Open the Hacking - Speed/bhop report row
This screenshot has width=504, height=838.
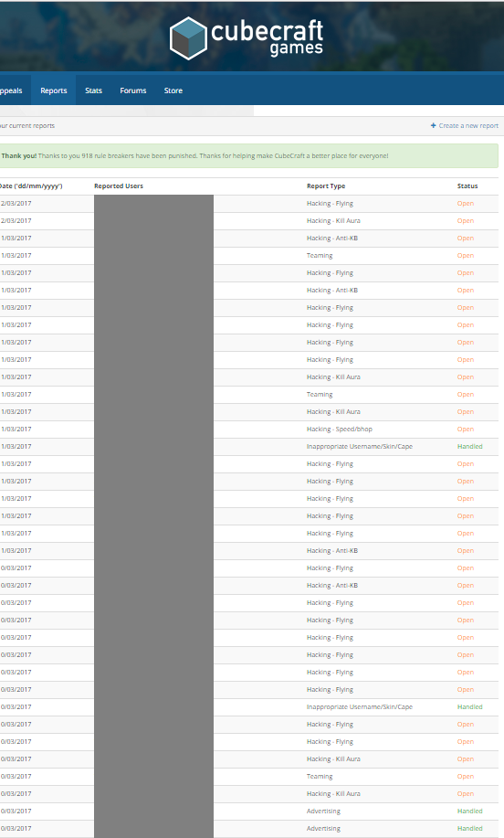click(x=248, y=430)
